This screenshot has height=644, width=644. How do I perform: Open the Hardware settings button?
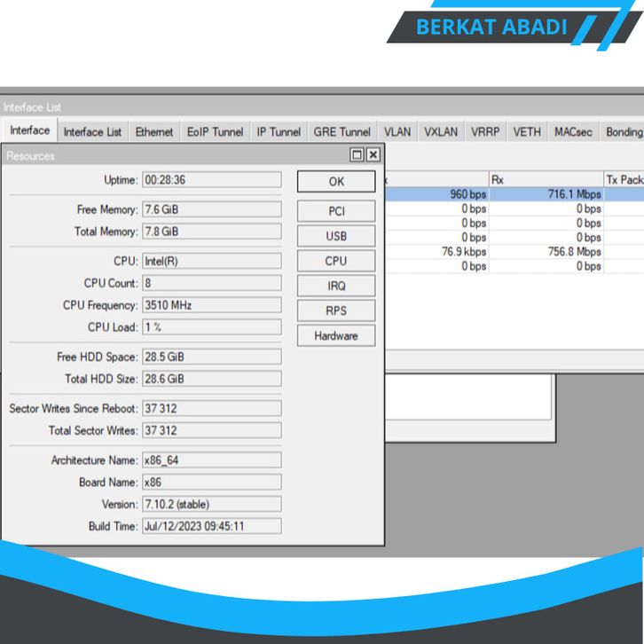click(336, 336)
